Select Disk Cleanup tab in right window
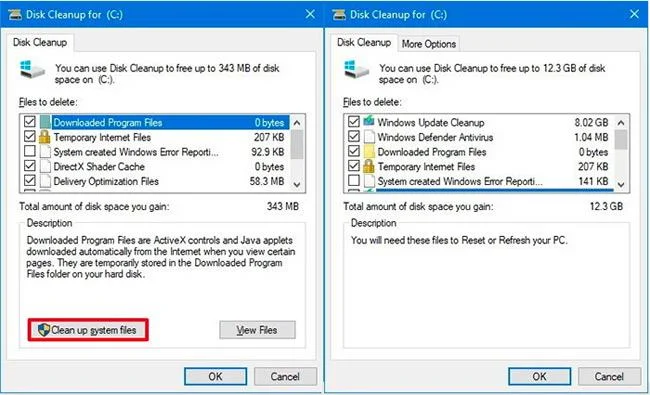The width and height of the screenshot is (650, 395). [364, 43]
